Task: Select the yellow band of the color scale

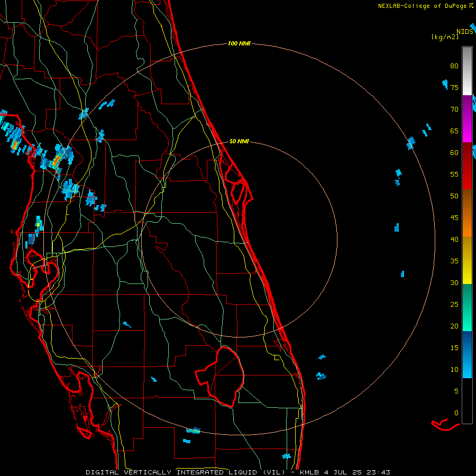Action: point(467,260)
